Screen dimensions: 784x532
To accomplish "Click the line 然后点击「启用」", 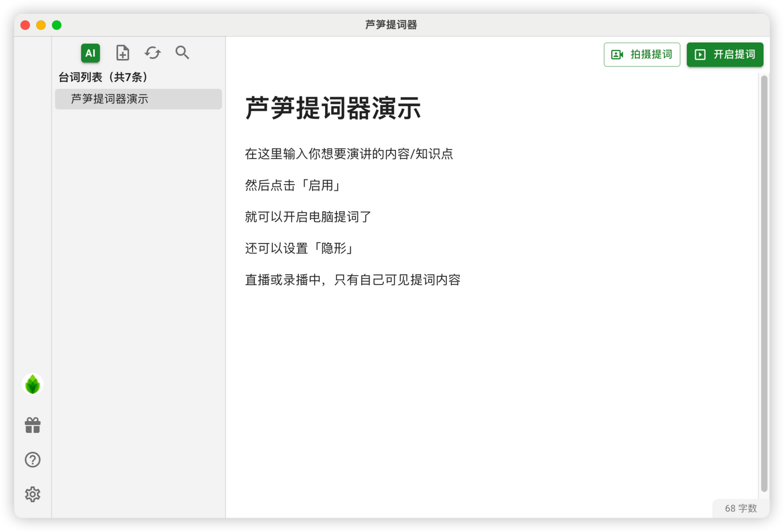I will [293, 185].
